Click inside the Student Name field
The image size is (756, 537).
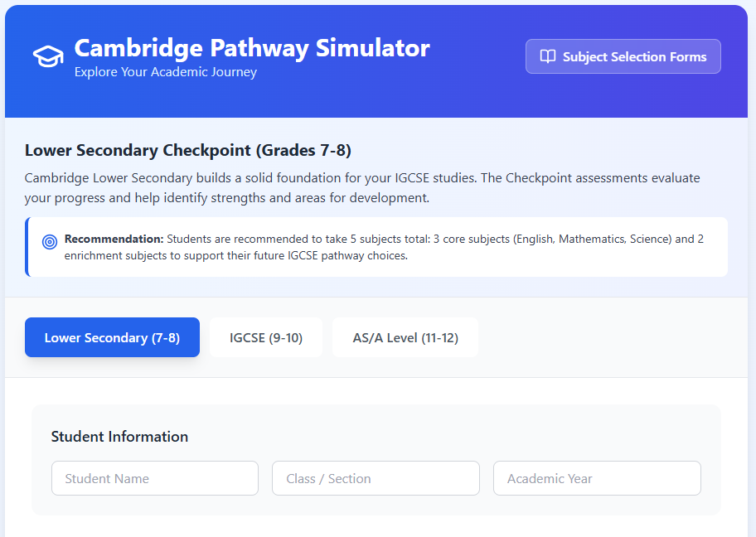point(154,478)
